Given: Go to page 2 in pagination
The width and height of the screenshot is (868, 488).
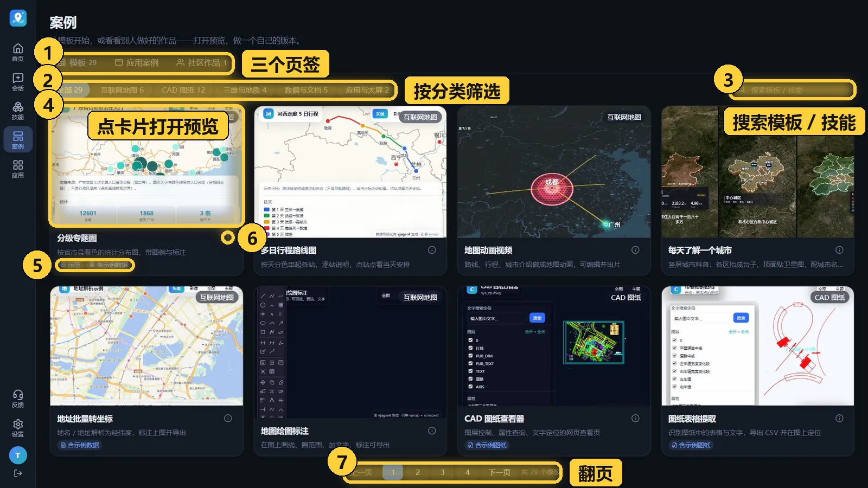Looking at the screenshot, I should [x=418, y=472].
